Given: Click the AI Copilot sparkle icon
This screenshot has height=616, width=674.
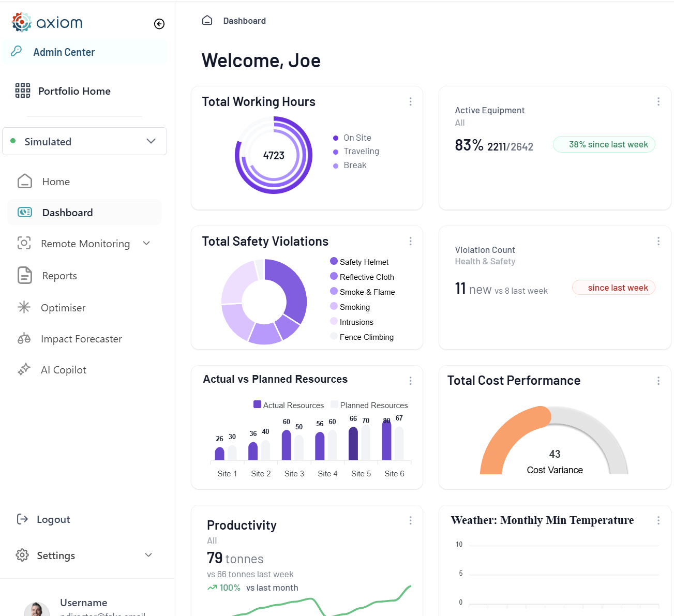Looking at the screenshot, I should pos(24,369).
